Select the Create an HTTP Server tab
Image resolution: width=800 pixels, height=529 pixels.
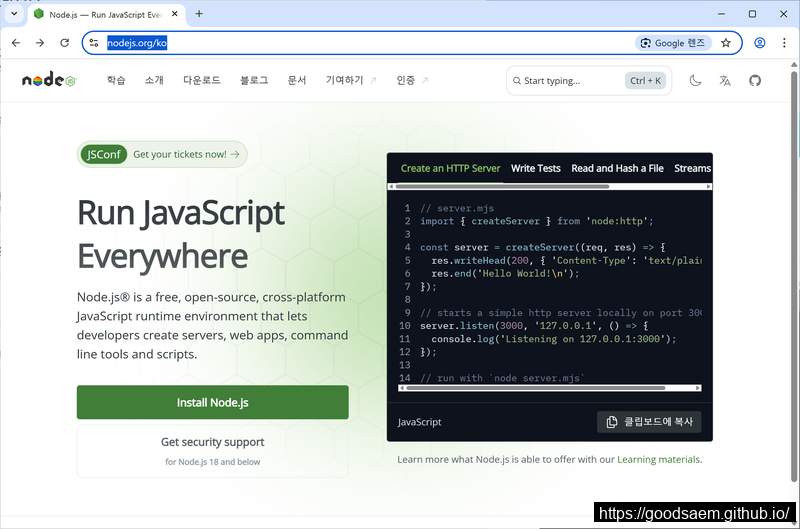click(450, 168)
